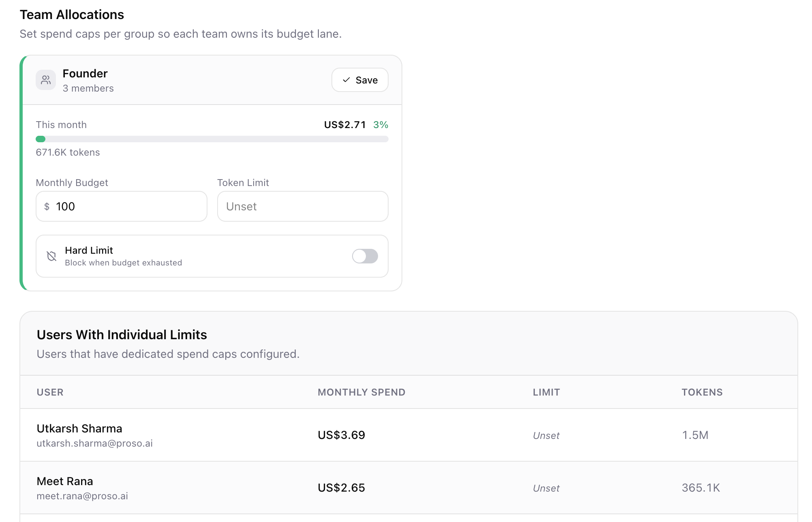
Task: Click the Monthly Budget label
Action: (x=72, y=183)
